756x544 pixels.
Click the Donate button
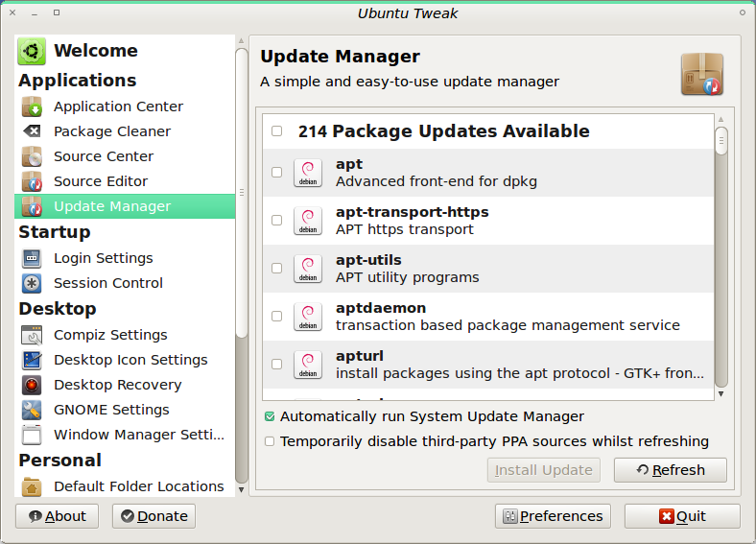[154, 516]
